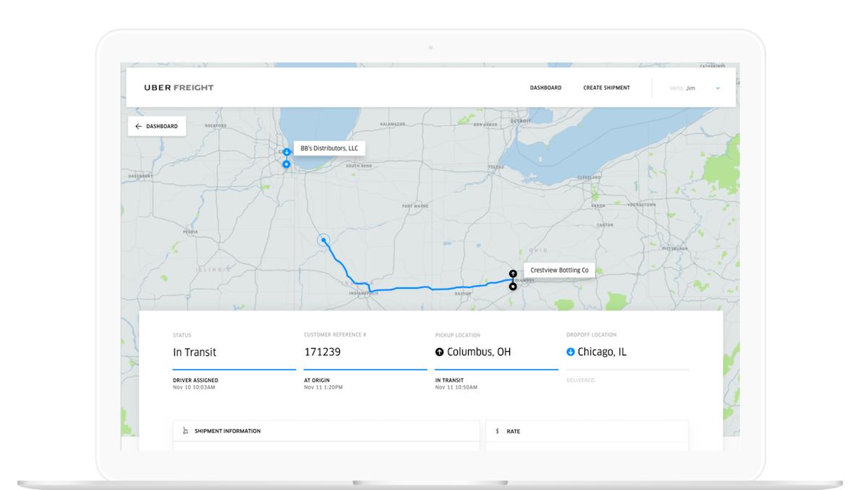Click the blue dropoff icon beside Chicago, IL
This screenshot has width=868, height=490.
(x=571, y=352)
